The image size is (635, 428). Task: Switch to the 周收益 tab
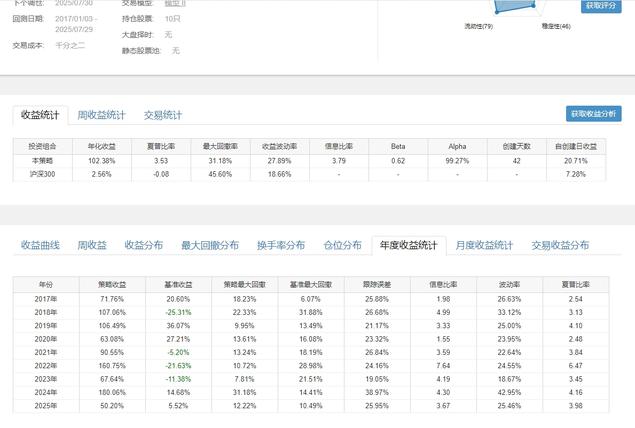(92, 245)
